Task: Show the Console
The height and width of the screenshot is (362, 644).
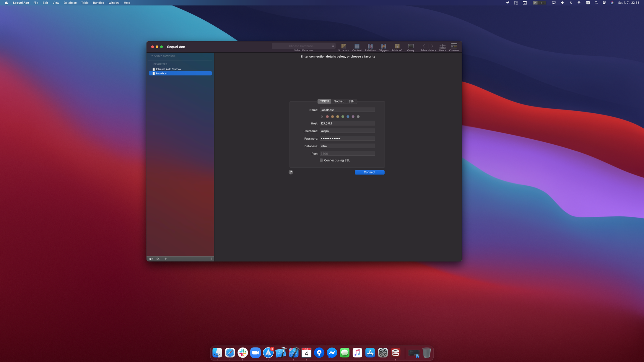Action: coord(454,47)
